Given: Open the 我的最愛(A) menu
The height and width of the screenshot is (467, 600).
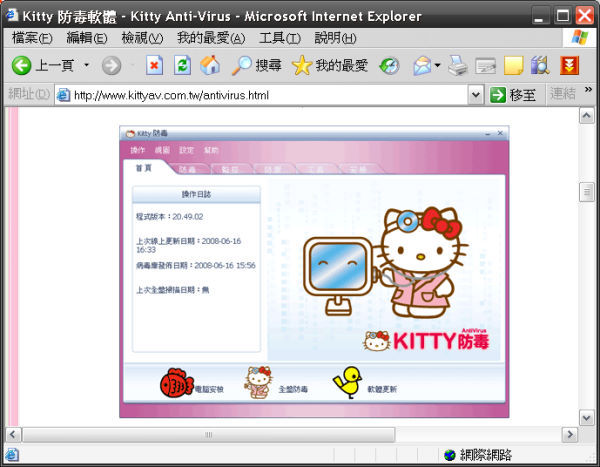Looking at the screenshot, I should click(x=211, y=38).
